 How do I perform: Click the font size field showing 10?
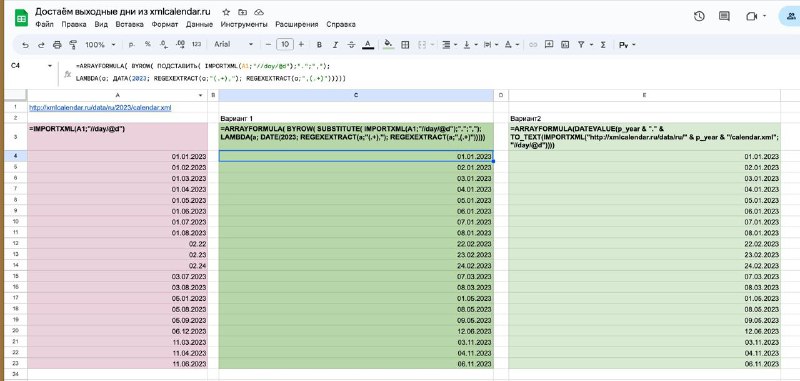[x=285, y=45]
